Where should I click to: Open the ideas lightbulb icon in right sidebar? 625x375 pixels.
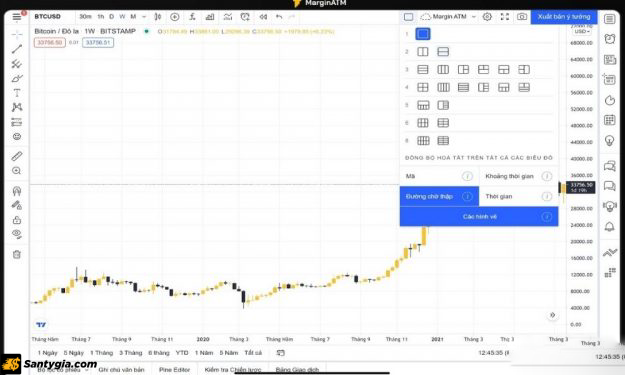point(609,140)
